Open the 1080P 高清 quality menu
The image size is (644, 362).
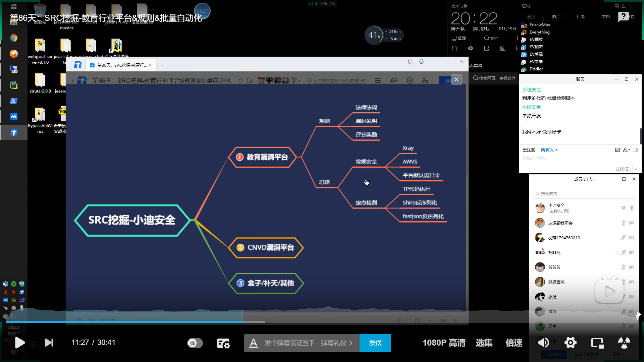click(x=443, y=343)
